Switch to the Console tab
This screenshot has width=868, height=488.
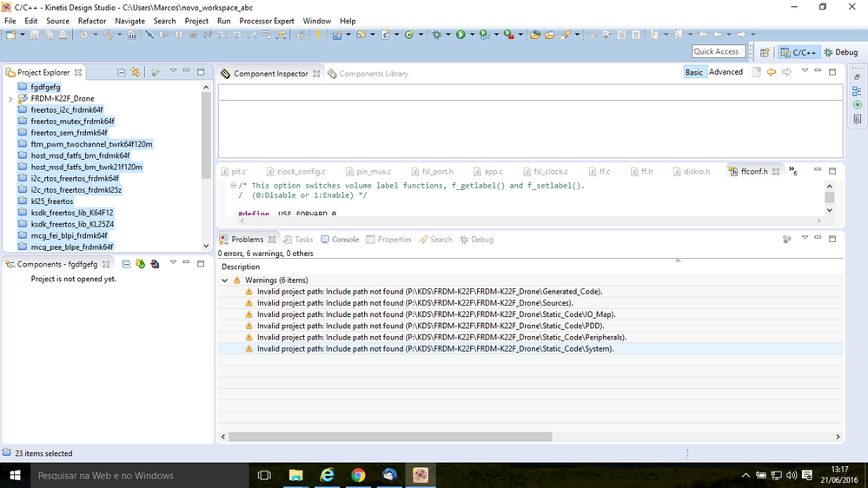[x=340, y=240]
